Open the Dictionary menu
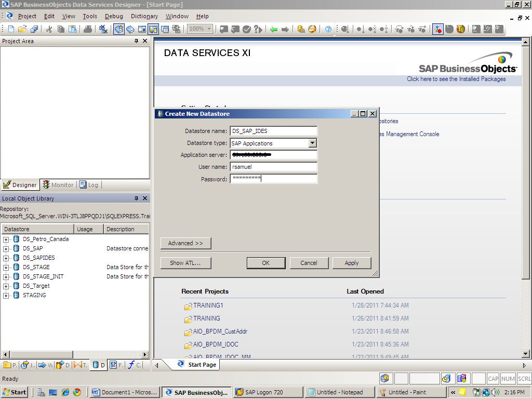The height and width of the screenshot is (399, 532). [144, 16]
